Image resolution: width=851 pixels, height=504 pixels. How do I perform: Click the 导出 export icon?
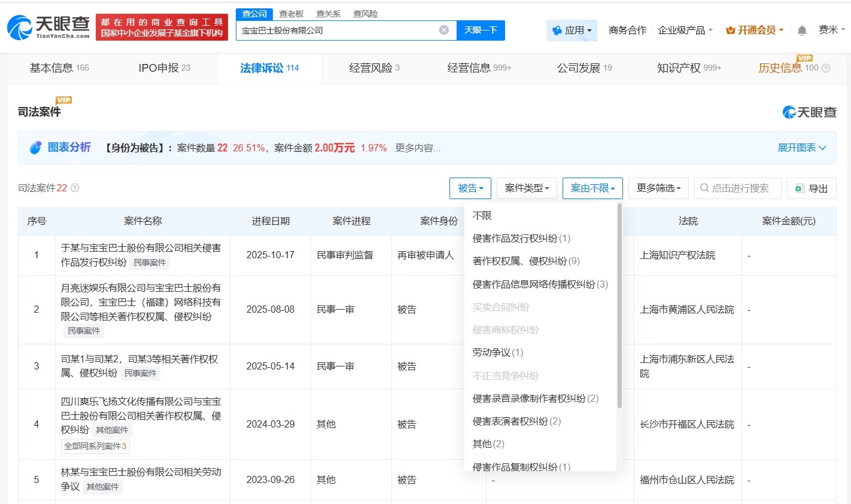pyautogui.click(x=800, y=188)
